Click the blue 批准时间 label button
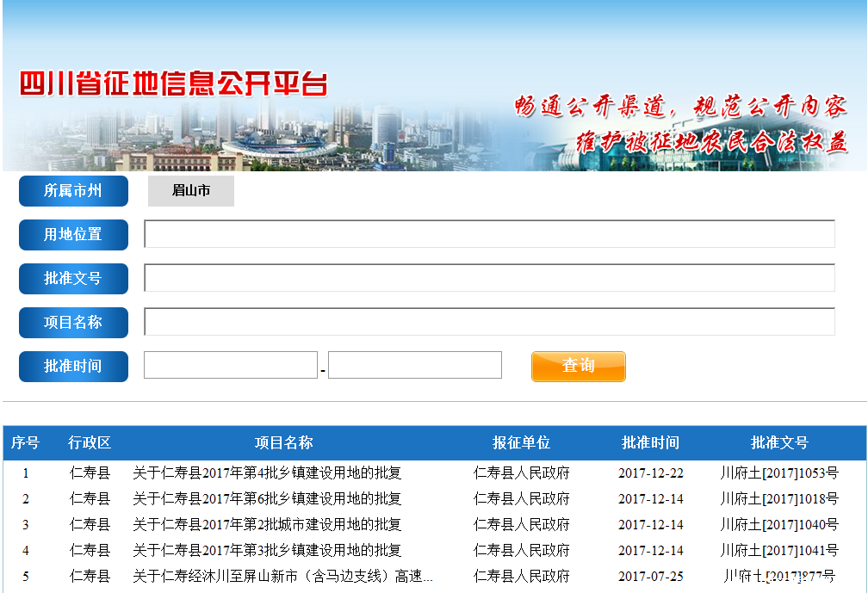The image size is (868, 593). tap(73, 366)
